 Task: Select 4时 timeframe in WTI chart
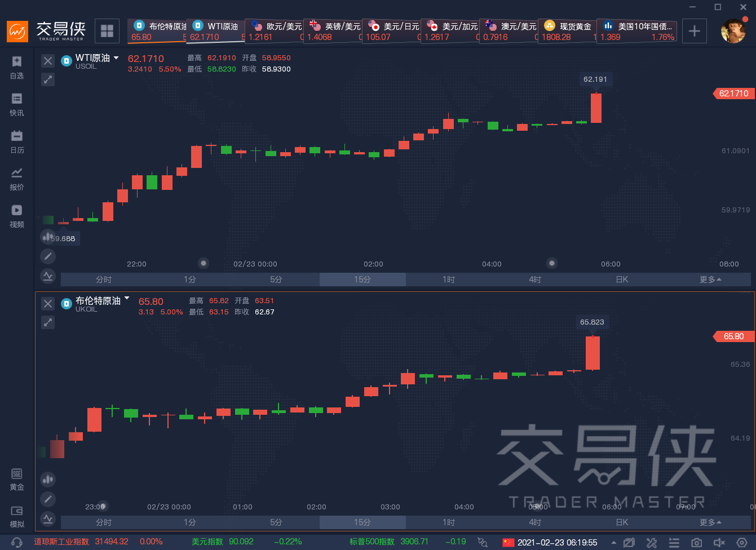pos(535,280)
